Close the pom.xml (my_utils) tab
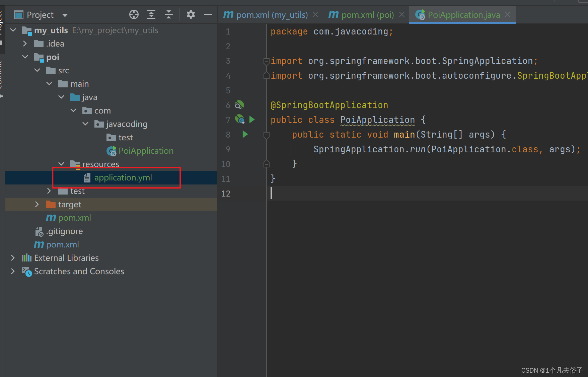 coord(315,14)
